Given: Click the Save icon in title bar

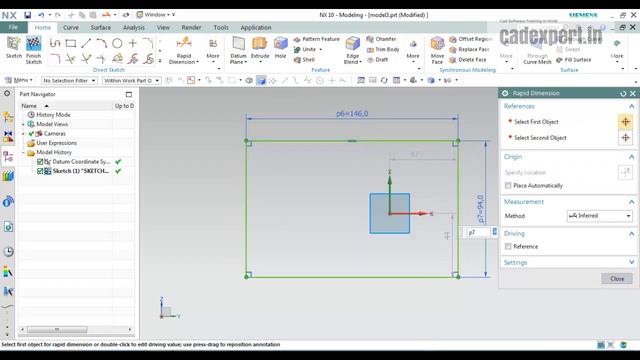Looking at the screenshot, I should (x=27, y=15).
